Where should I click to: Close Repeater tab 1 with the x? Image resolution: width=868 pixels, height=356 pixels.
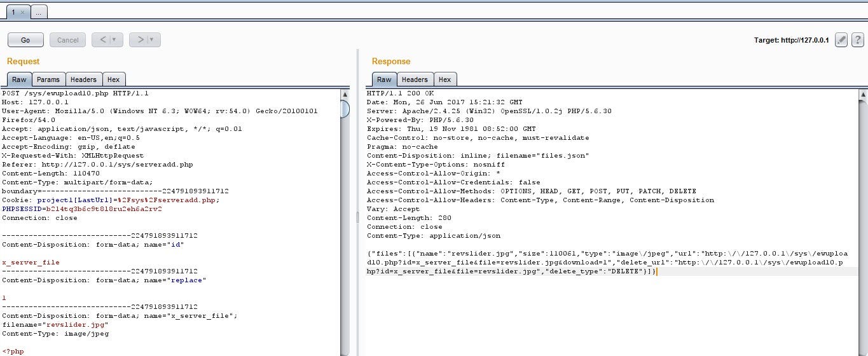23,12
